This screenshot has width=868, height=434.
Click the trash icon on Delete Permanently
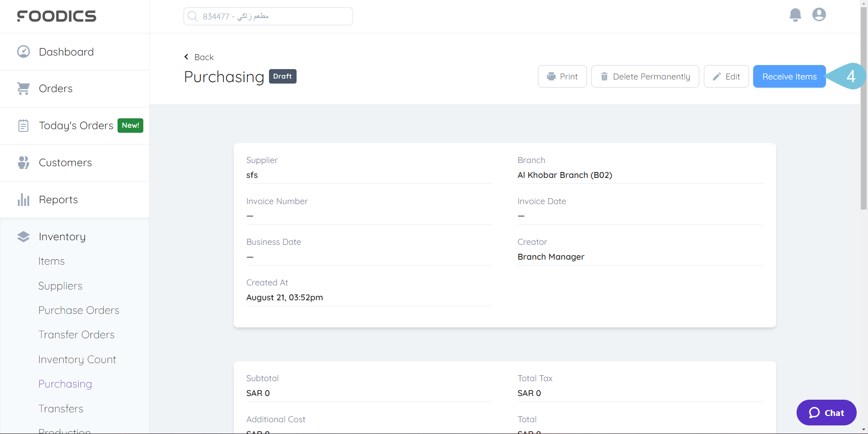(x=605, y=76)
